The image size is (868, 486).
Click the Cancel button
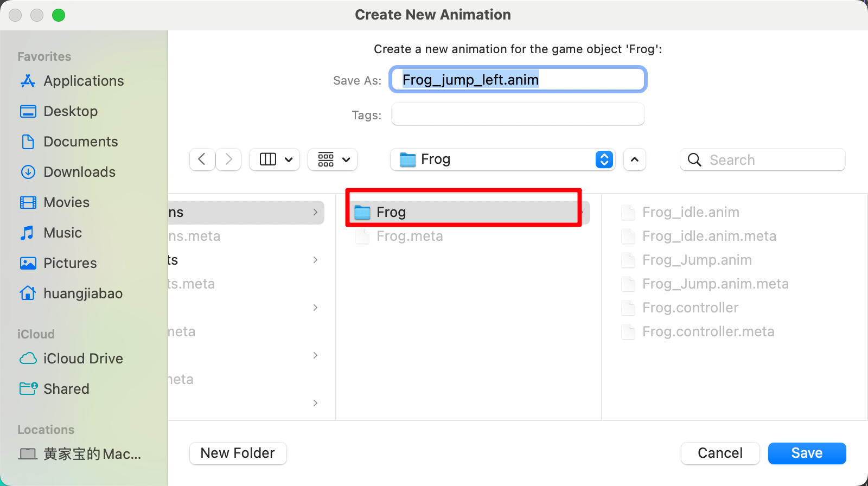click(x=720, y=453)
